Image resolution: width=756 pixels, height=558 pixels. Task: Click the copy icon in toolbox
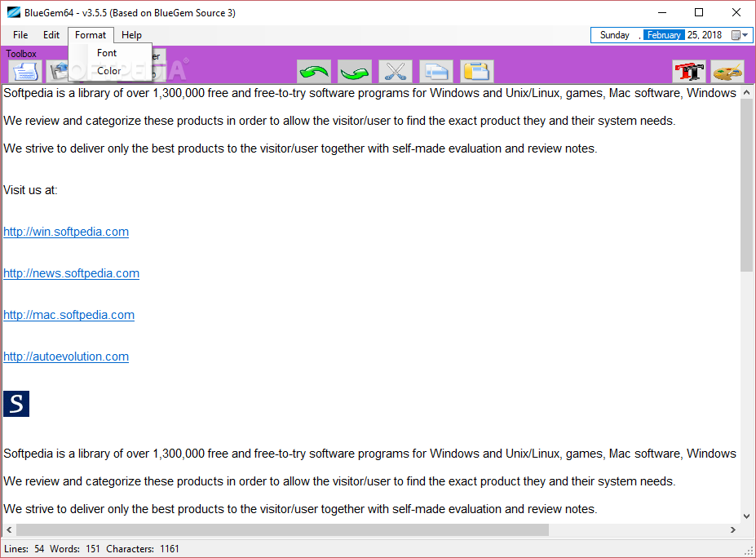coord(436,72)
